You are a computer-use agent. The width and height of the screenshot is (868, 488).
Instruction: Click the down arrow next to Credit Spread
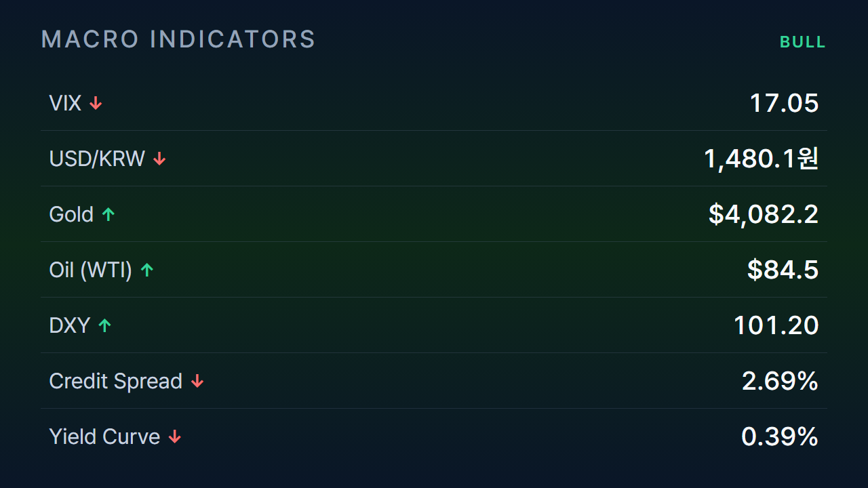tap(197, 381)
